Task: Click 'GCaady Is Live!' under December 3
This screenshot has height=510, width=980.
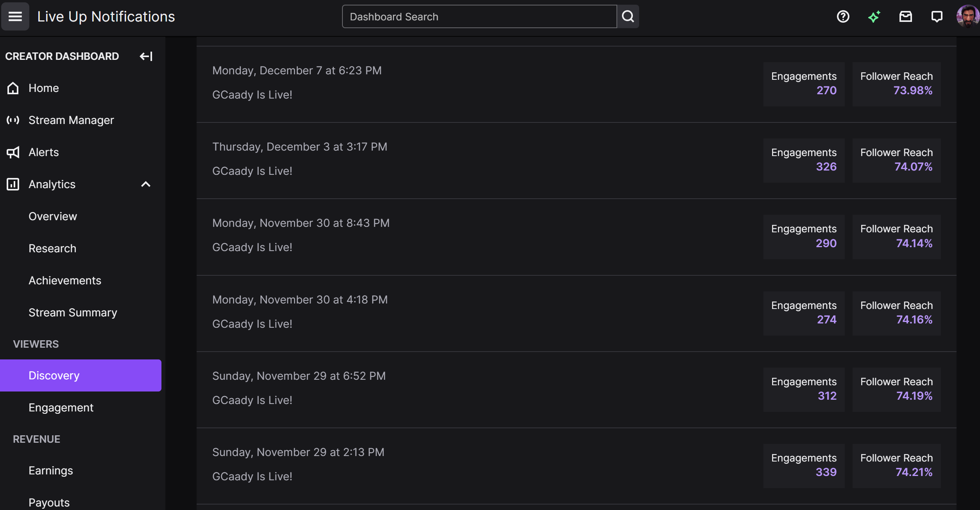Action: tap(252, 171)
